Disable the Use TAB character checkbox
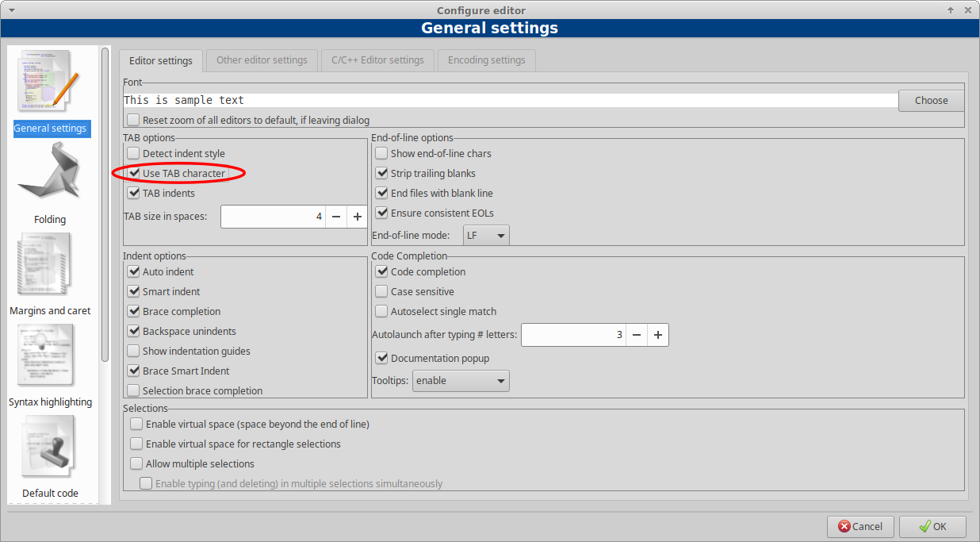Screen dimensions: 980x542 134,174
